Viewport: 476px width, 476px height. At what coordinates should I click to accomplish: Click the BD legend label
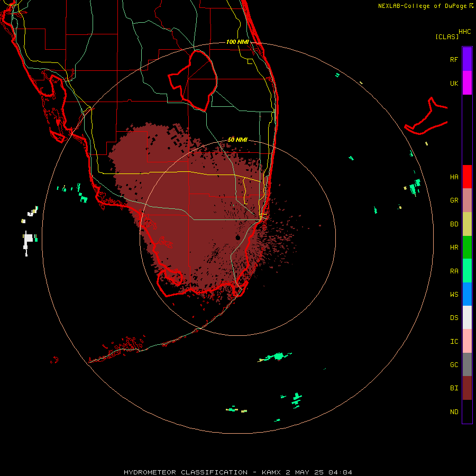(x=454, y=224)
